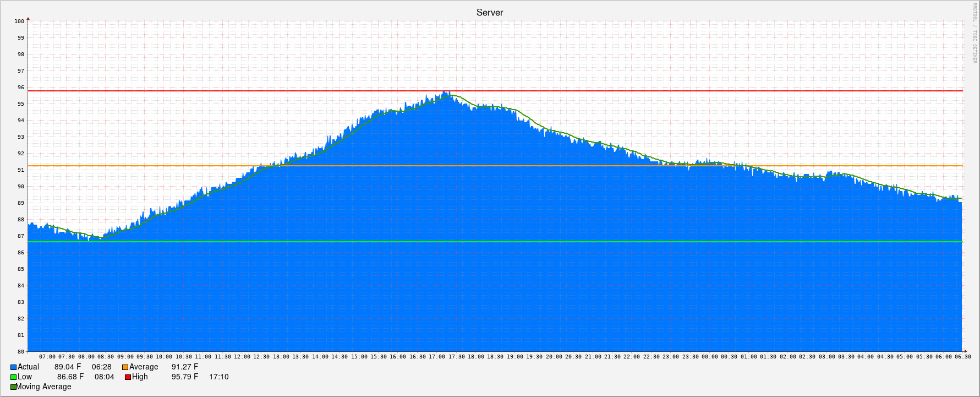Viewport: 980px width, 397px height.
Task: Click the green Low legend swatch
Action: [13, 377]
